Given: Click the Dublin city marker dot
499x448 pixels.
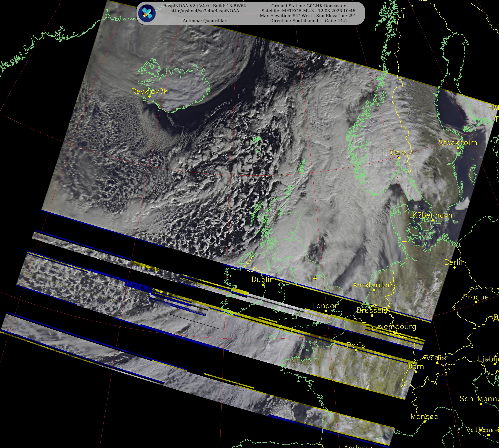Looking at the screenshot, I should pyautogui.click(x=263, y=285).
